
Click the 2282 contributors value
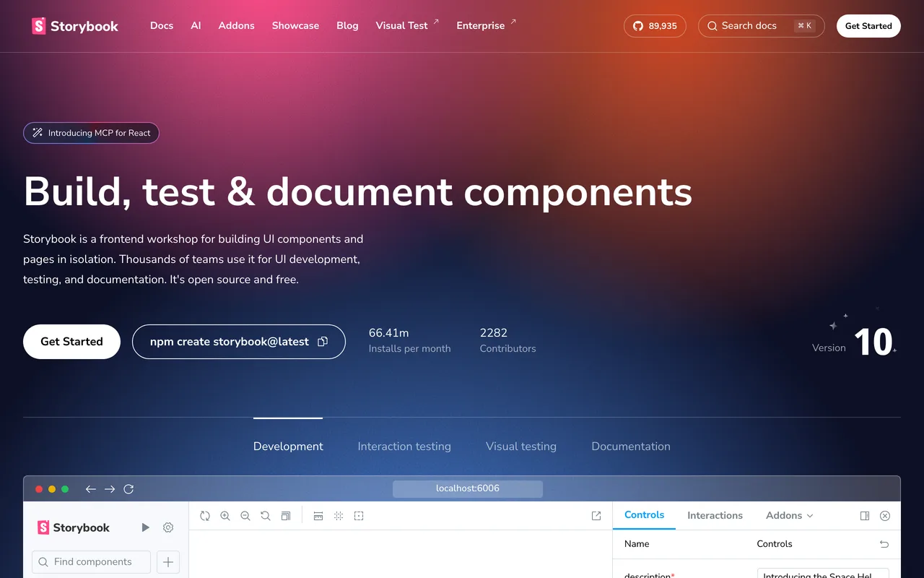494,333
